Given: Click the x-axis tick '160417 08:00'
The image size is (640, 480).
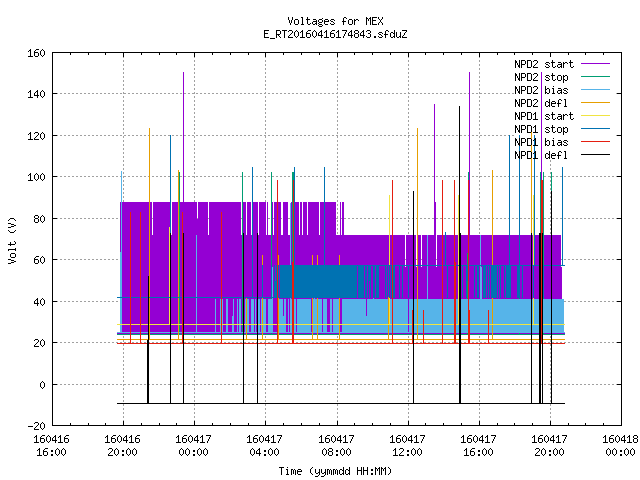Looking at the screenshot, I should tap(336, 446).
